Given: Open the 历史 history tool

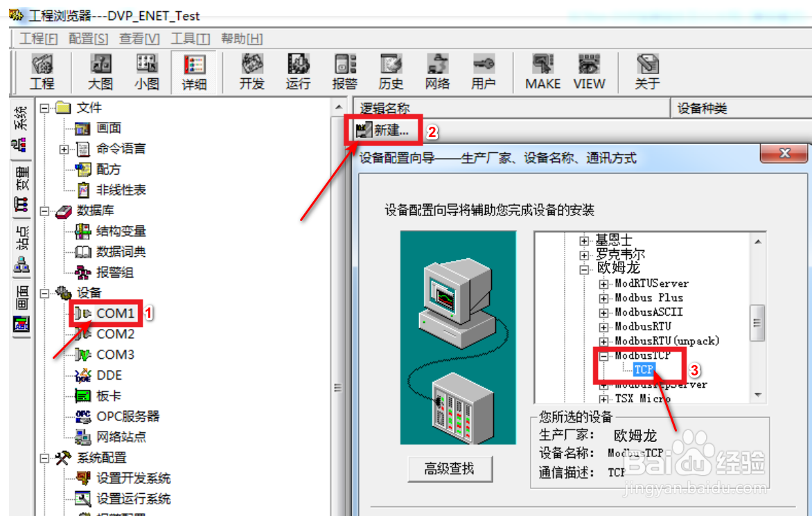Looking at the screenshot, I should pos(391,72).
